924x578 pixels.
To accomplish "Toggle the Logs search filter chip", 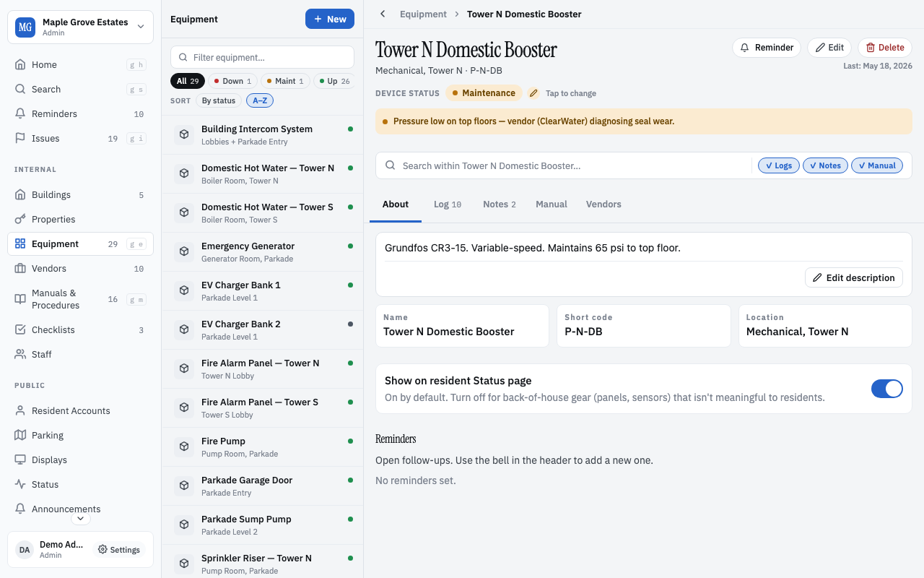I will [779, 165].
